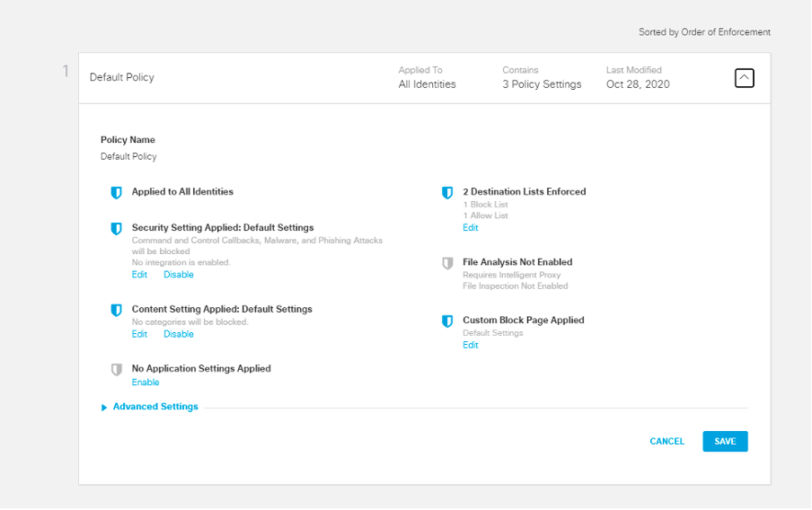Enable Application Settings
The width and height of the screenshot is (812, 510).
click(x=146, y=382)
